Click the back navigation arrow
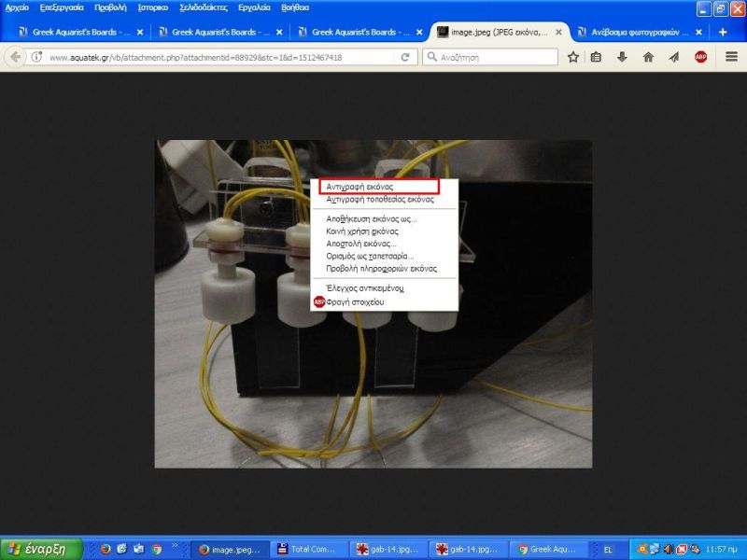Screen dimensions: 747x560 coord(16,57)
